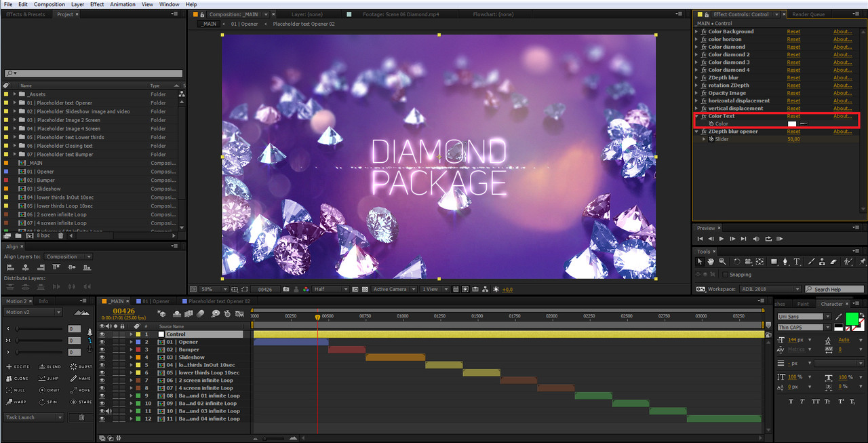Select the Hand tool
This screenshot has width=868, height=443.
[x=711, y=261]
